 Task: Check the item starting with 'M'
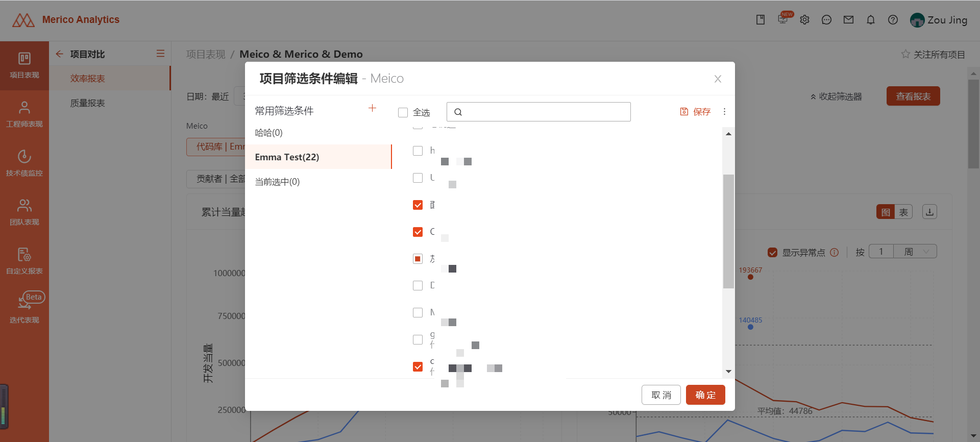418,312
